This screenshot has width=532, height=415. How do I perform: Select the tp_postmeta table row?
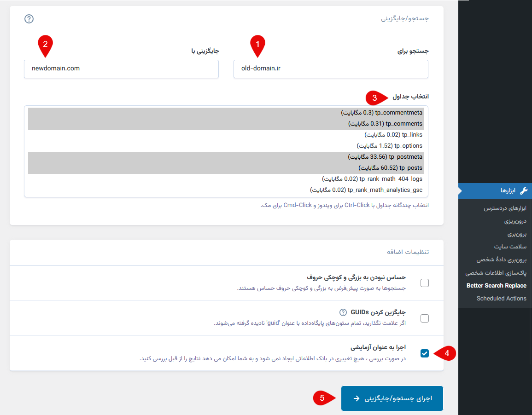226,157
